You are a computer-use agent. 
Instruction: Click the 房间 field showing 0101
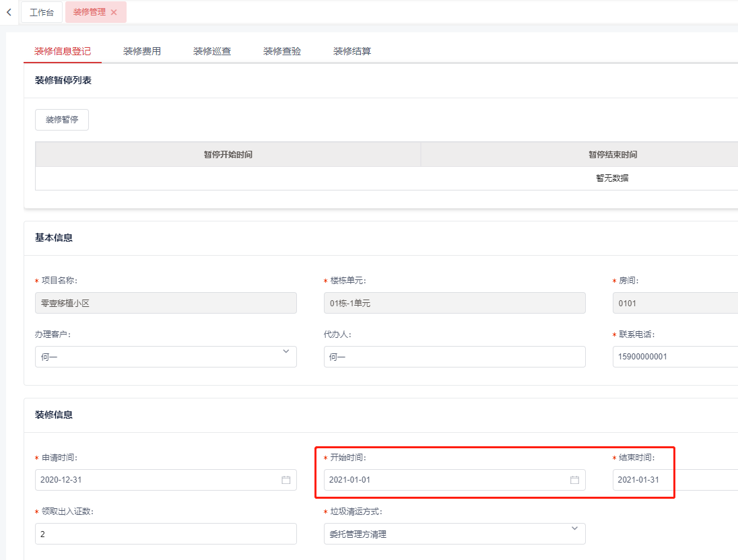coord(675,303)
